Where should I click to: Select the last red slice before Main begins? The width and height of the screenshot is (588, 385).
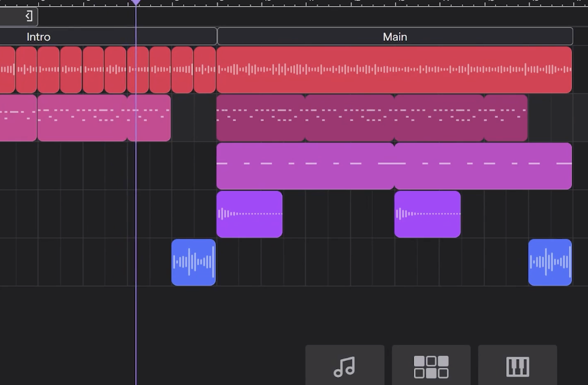click(205, 70)
